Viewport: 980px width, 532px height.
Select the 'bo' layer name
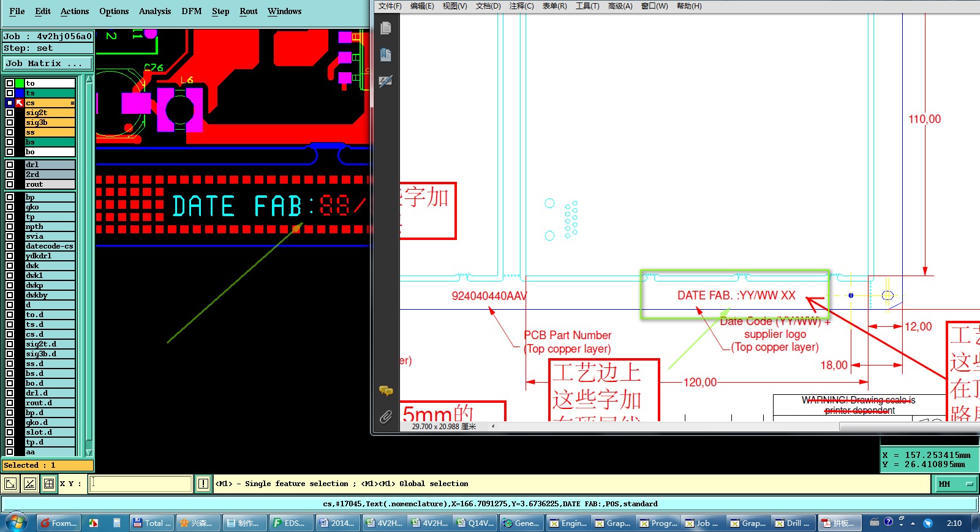(x=50, y=152)
